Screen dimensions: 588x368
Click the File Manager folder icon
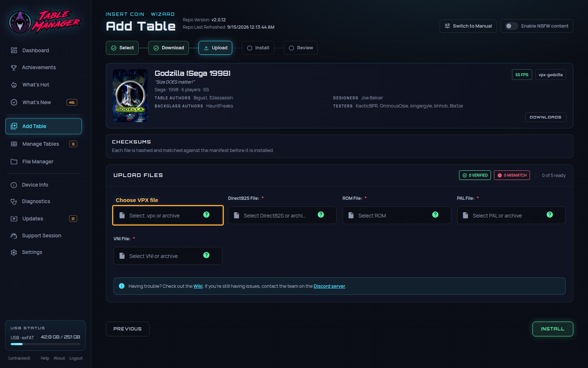click(14, 162)
